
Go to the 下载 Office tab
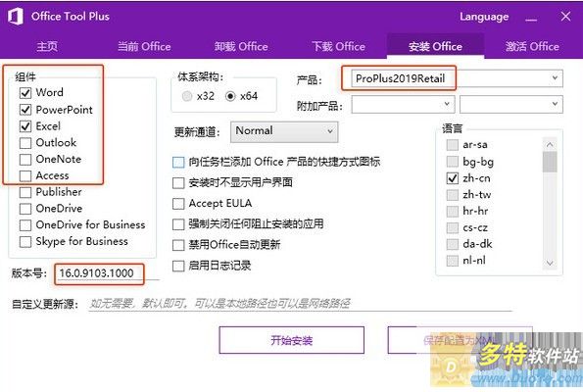coord(338,46)
